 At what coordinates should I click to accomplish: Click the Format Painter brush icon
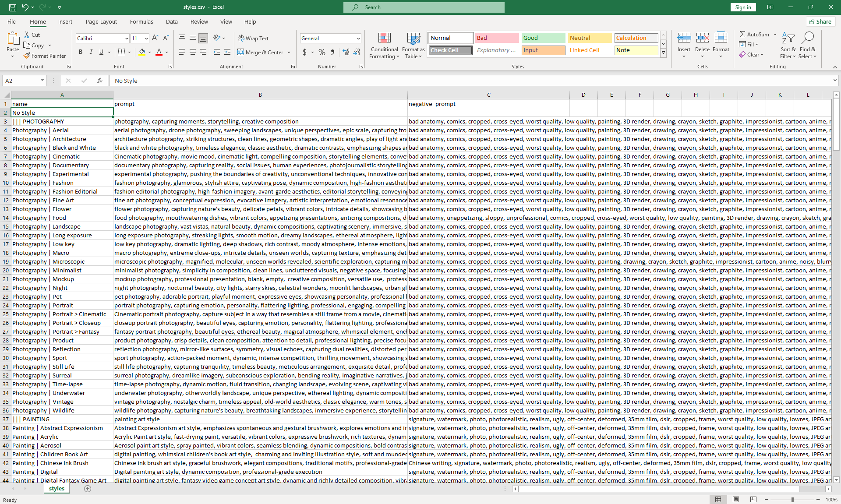tap(27, 56)
